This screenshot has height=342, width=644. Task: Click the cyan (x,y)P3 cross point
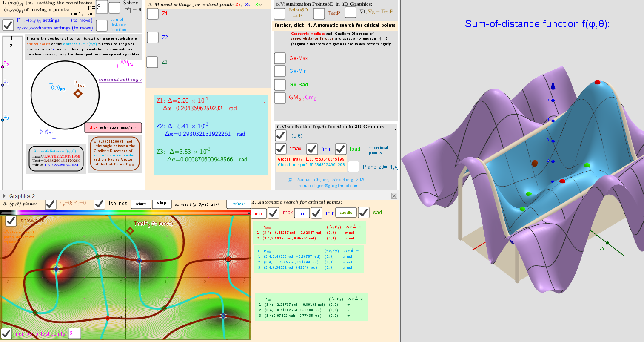pyautogui.click(x=51, y=84)
